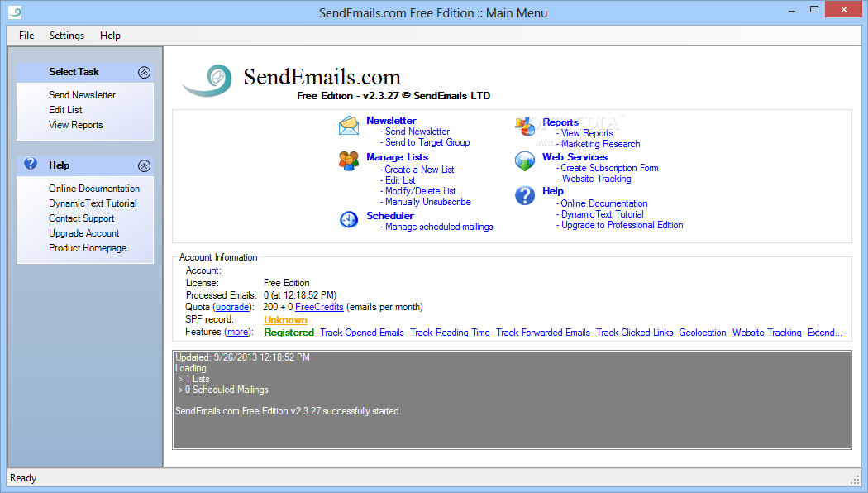Click the 'Ready' status bar text
The image size is (868, 493).
point(23,478)
